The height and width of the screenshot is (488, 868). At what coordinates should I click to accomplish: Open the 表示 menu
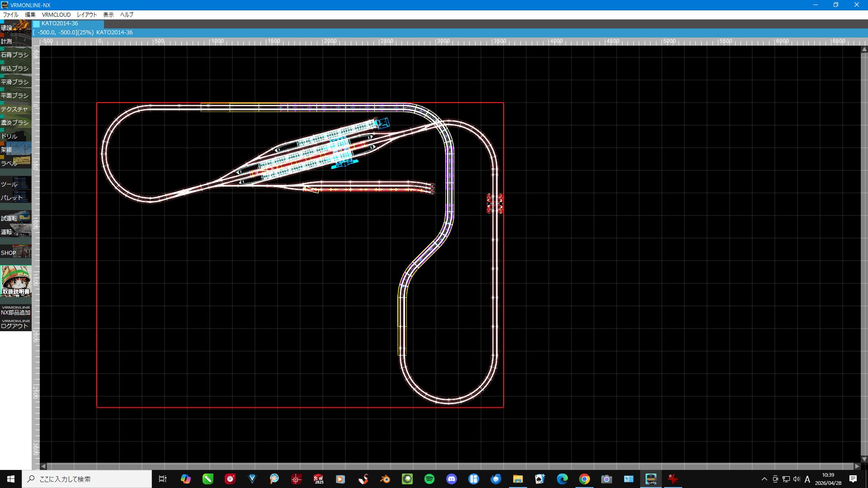point(108,14)
